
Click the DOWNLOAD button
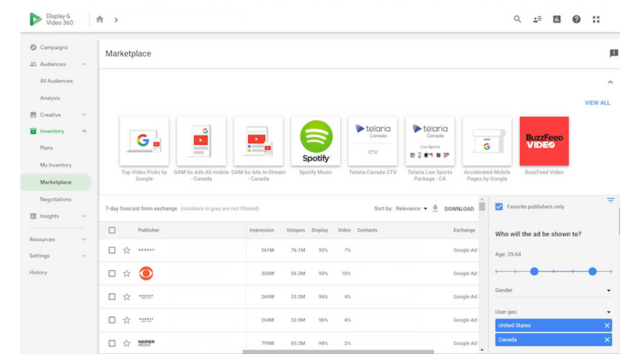click(x=459, y=209)
